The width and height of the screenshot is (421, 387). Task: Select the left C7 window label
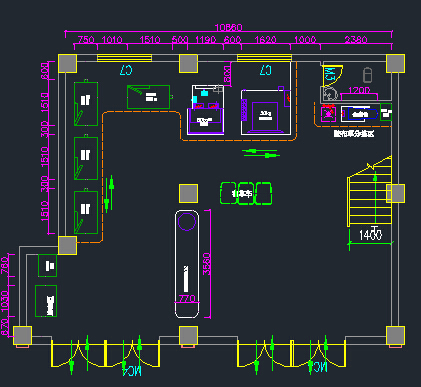(126, 70)
